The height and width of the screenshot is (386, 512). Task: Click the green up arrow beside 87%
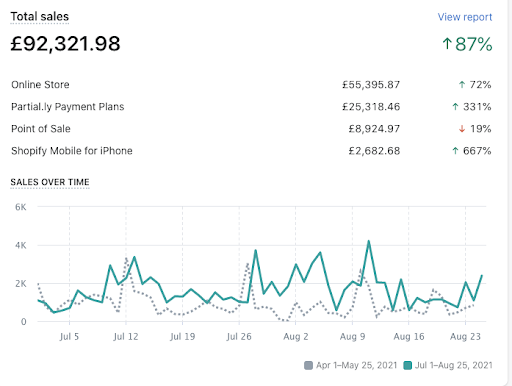click(447, 44)
